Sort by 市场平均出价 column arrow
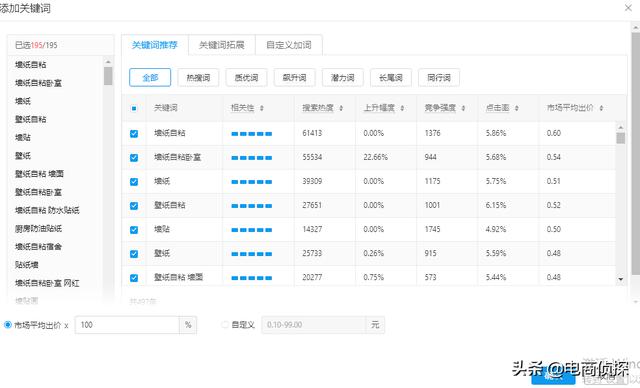This screenshot has height=388, width=640. pyautogui.click(x=601, y=108)
